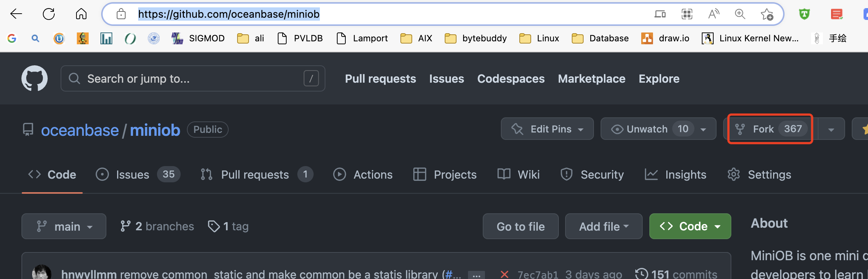Open the blue magnifier bookmark icon
Image resolution: width=868 pixels, height=279 pixels.
(35, 38)
